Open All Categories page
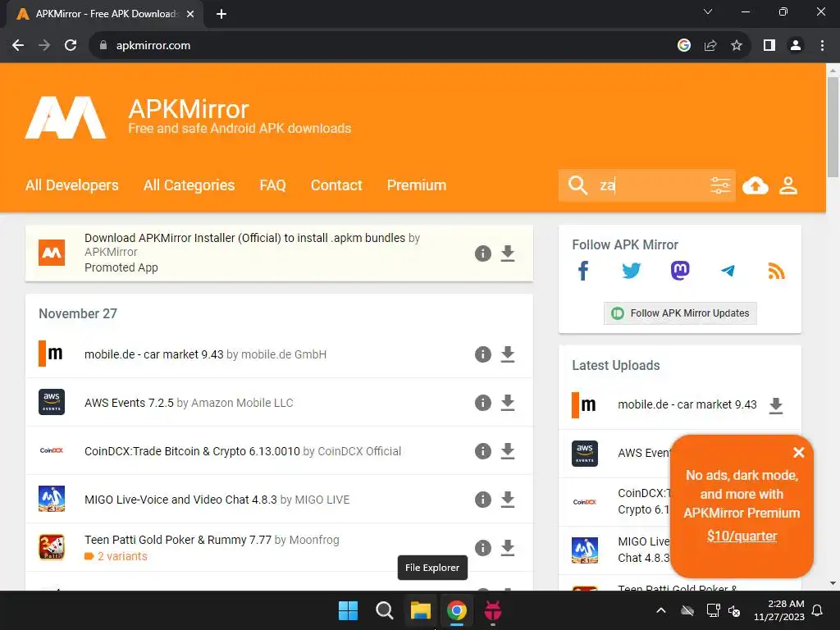The height and width of the screenshot is (630, 840). point(189,185)
